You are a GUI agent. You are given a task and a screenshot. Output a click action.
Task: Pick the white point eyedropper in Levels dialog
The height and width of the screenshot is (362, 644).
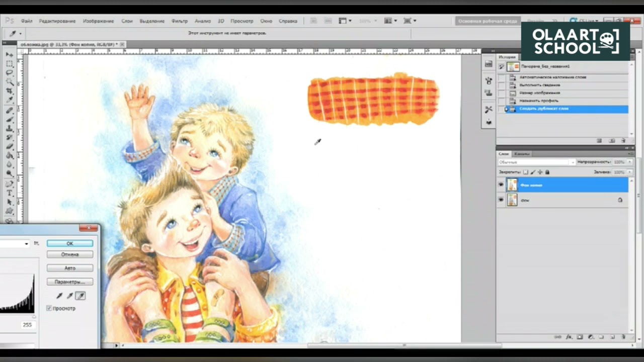[x=80, y=296]
